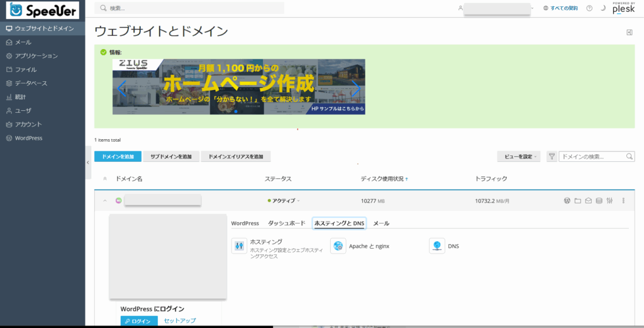644x328 pixels.
Task: Open the three-dot more actions menu for the domain
Action: [x=623, y=201]
